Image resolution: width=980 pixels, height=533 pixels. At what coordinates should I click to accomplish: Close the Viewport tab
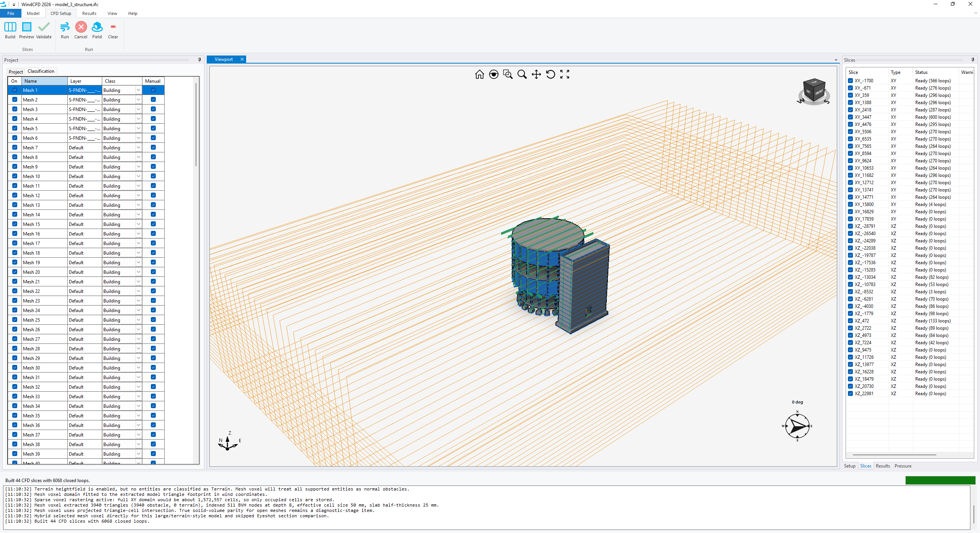[242, 59]
